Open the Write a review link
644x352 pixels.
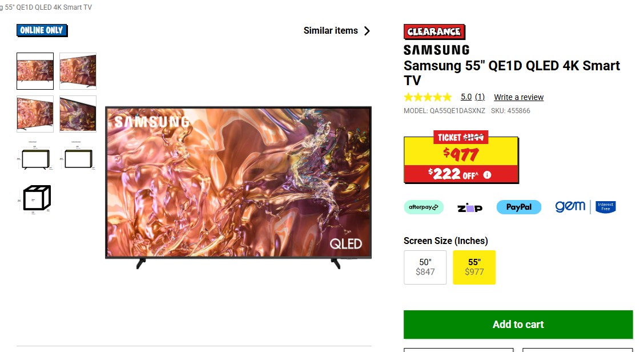[x=519, y=97]
